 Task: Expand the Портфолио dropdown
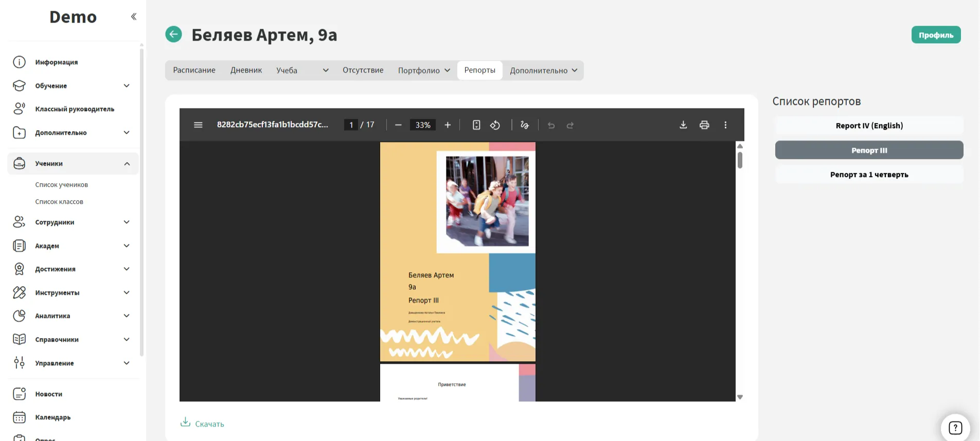pyautogui.click(x=423, y=70)
